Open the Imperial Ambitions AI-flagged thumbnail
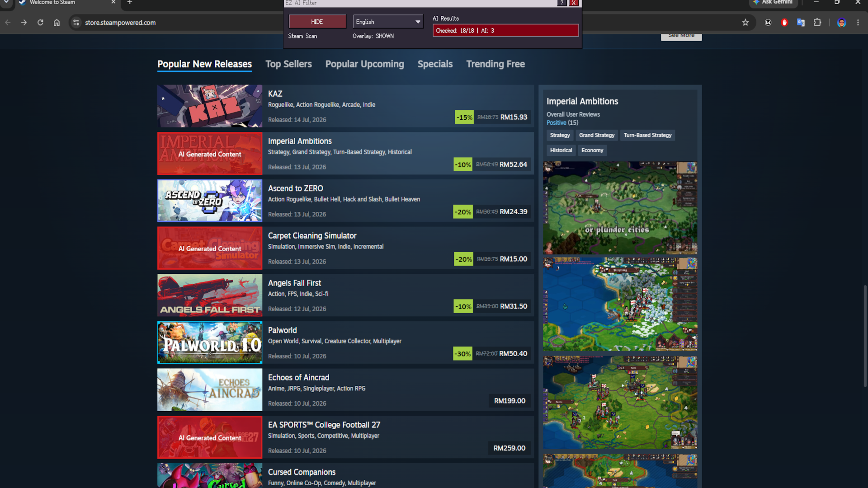Screen dimensions: 868x488 point(210,154)
